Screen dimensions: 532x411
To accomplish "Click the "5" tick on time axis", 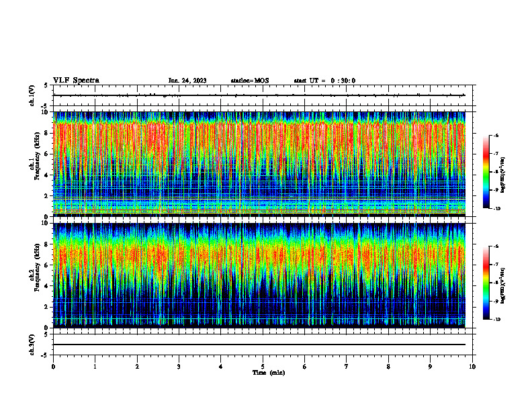I will (x=263, y=367).
